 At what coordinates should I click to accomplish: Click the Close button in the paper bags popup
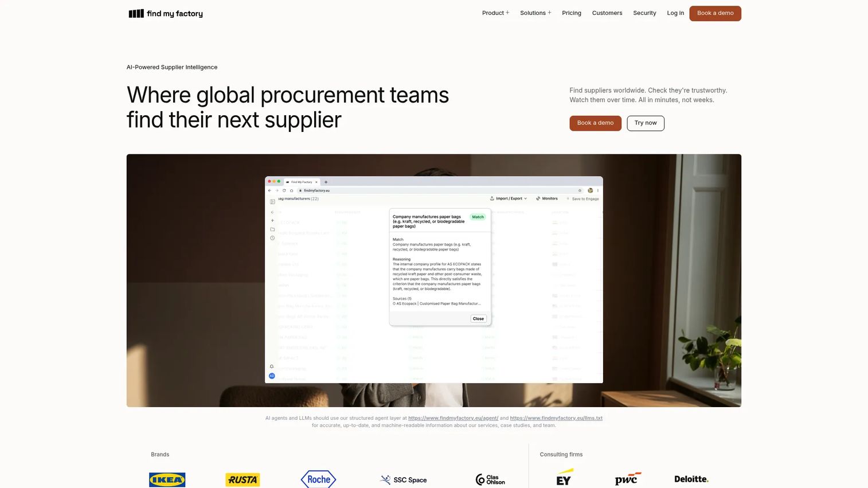pos(478,319)
